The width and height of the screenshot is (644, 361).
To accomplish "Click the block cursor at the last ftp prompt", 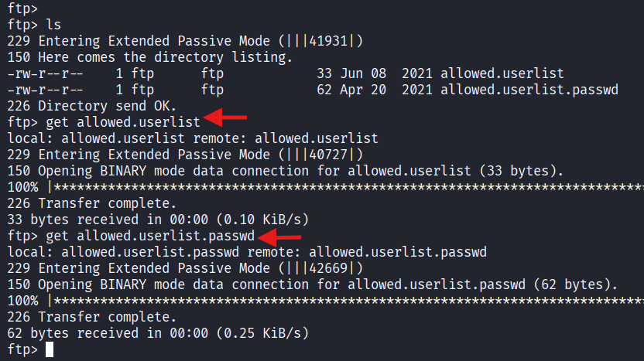I will click(x=50, y=350).
